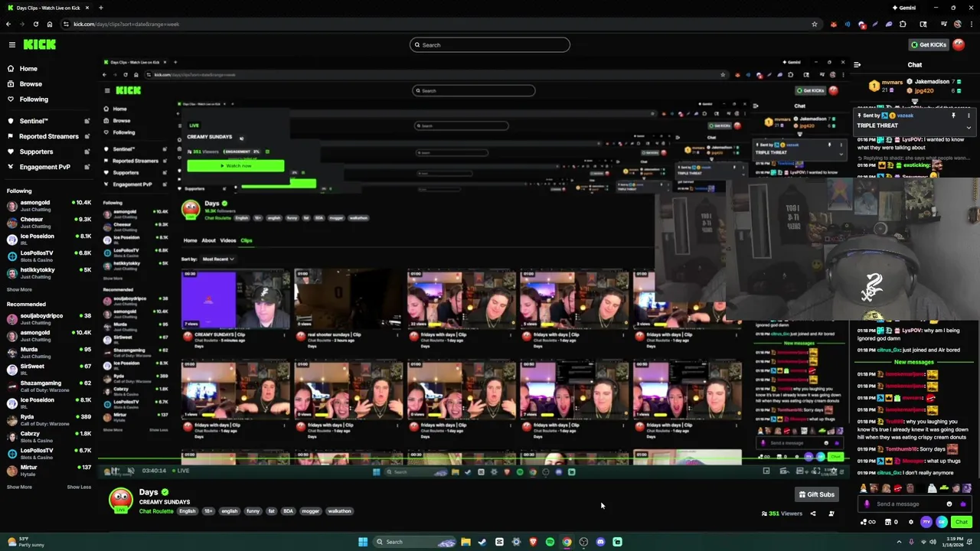Open chat settings gear icon

click(911, 522)
